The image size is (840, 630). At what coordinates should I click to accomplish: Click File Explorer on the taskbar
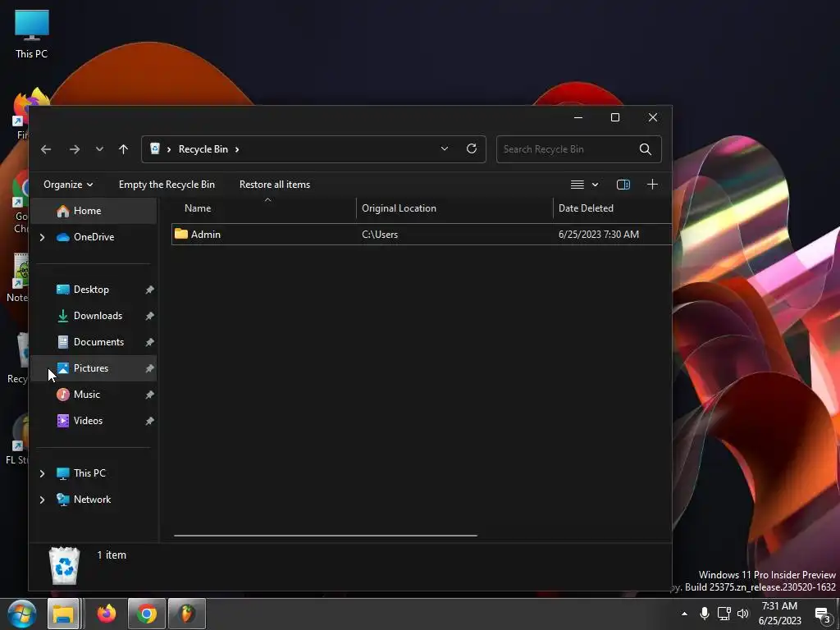[62, 614]
